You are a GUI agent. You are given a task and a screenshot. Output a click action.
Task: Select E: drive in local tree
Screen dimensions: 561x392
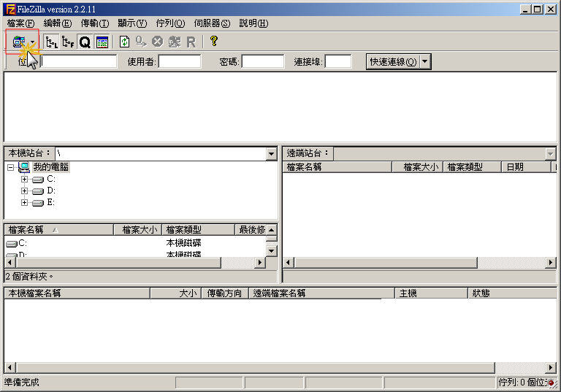[51, 202]
